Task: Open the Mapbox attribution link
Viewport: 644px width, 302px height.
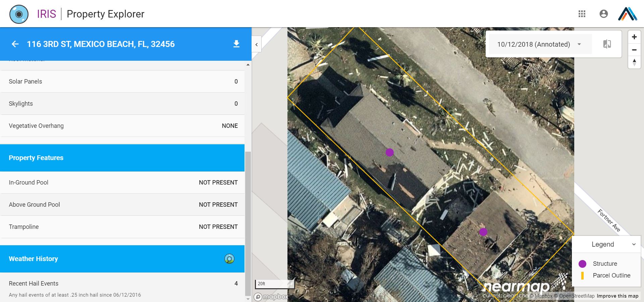Action: [x=541, y=296]
